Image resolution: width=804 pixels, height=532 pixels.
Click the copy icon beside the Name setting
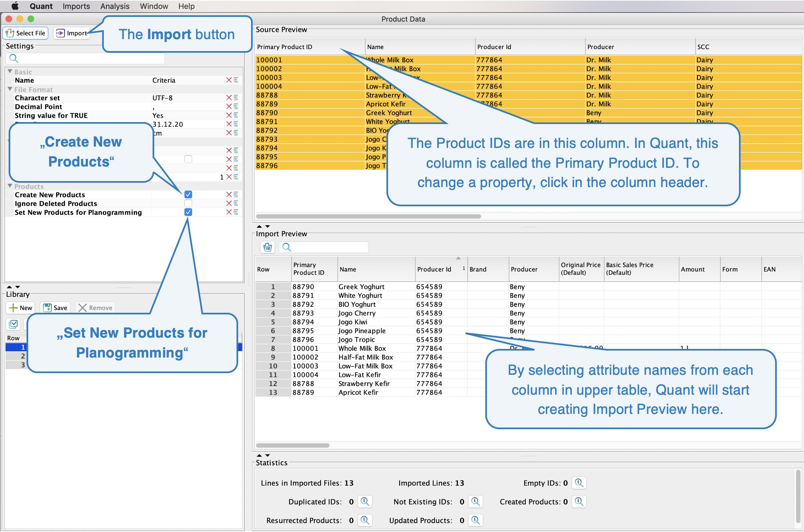236,80
